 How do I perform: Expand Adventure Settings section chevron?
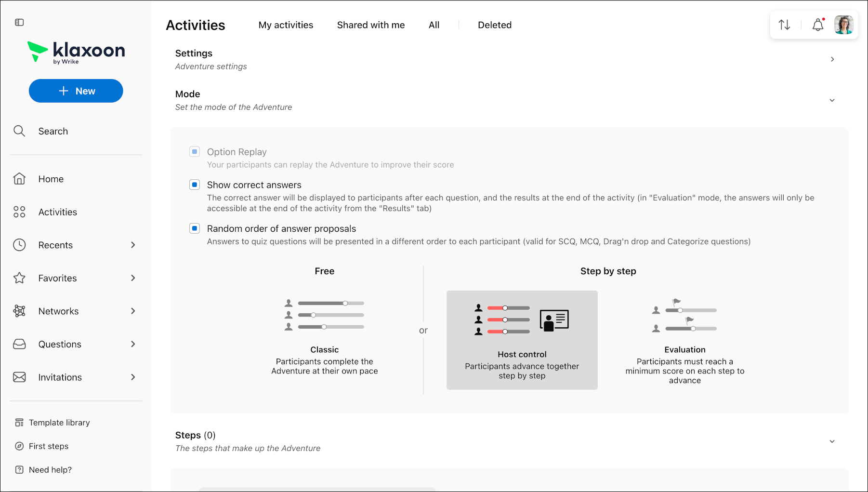coord(832,59)
